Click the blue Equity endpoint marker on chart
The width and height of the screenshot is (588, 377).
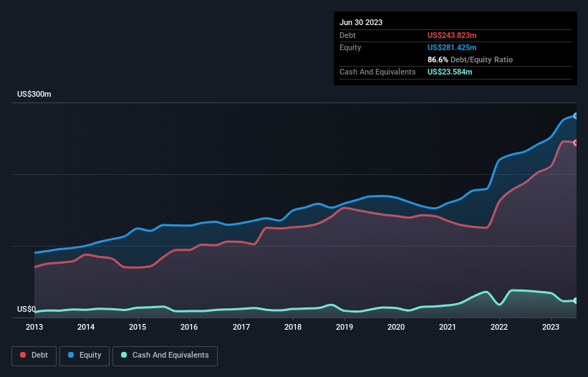coord(575,115)
